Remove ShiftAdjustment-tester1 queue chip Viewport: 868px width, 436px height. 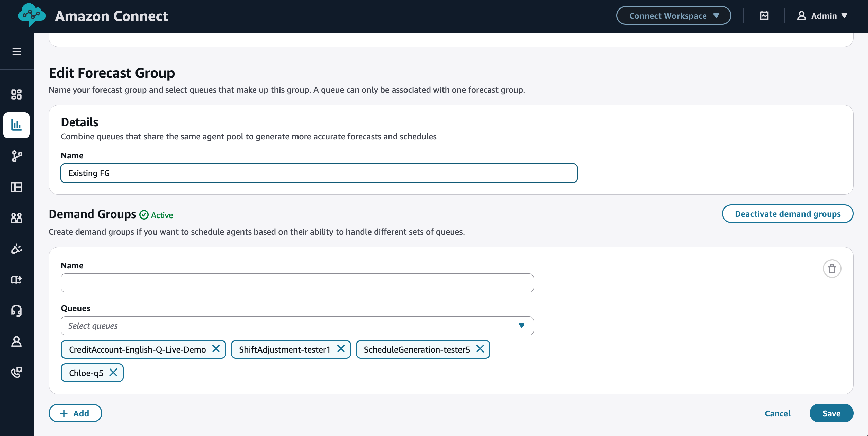[341, 349]
